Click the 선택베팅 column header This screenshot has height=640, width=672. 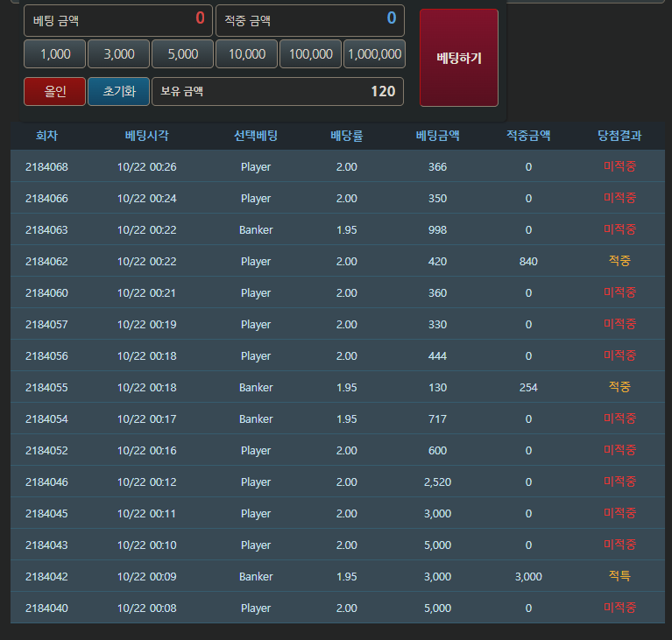tap(256, 136)
